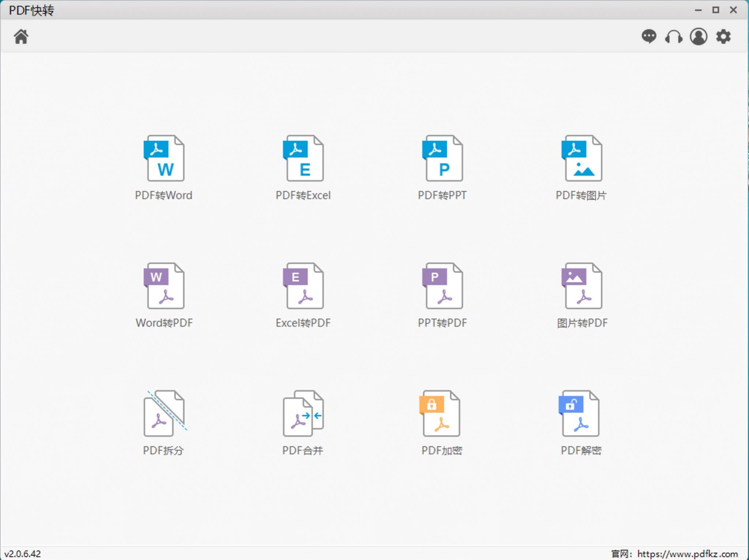Select the PPT转PDF icon
Image resolution: width=749 pixels, height=560 pixels.
[443, 287]
